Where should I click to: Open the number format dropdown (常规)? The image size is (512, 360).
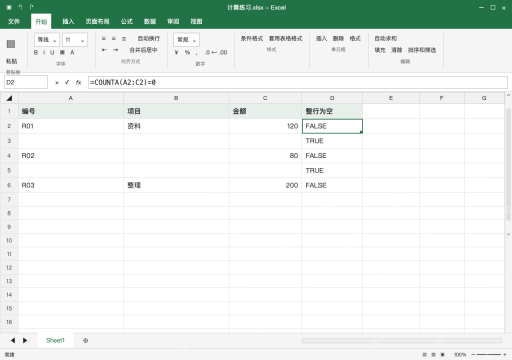186,40
